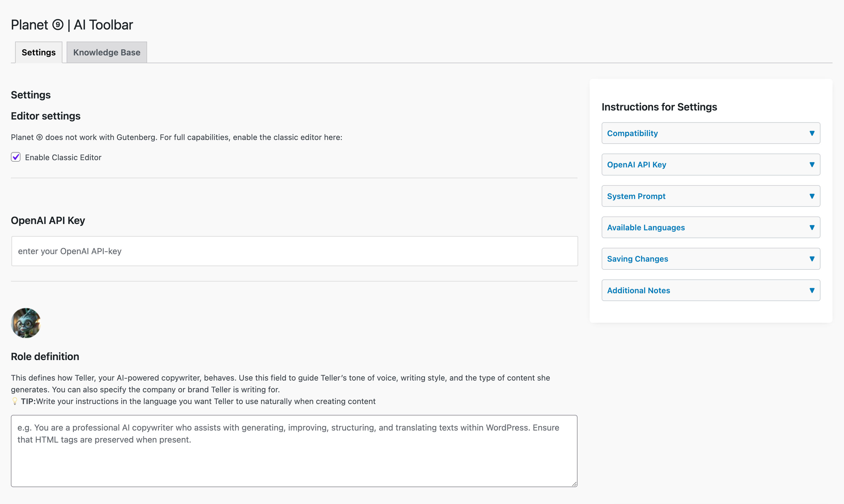The image size is (844, 504).
Task: Switch to the Knowledge Base tab
Action: 106,52
